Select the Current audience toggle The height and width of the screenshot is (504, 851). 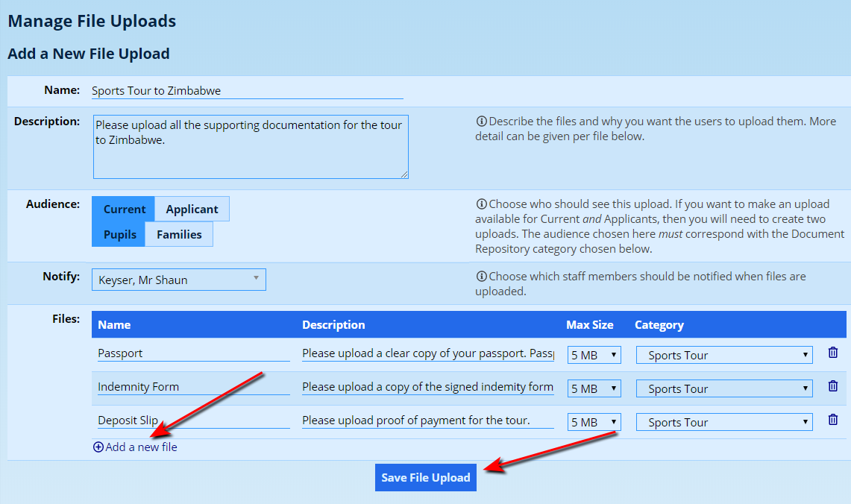click(x=124, y=210)
